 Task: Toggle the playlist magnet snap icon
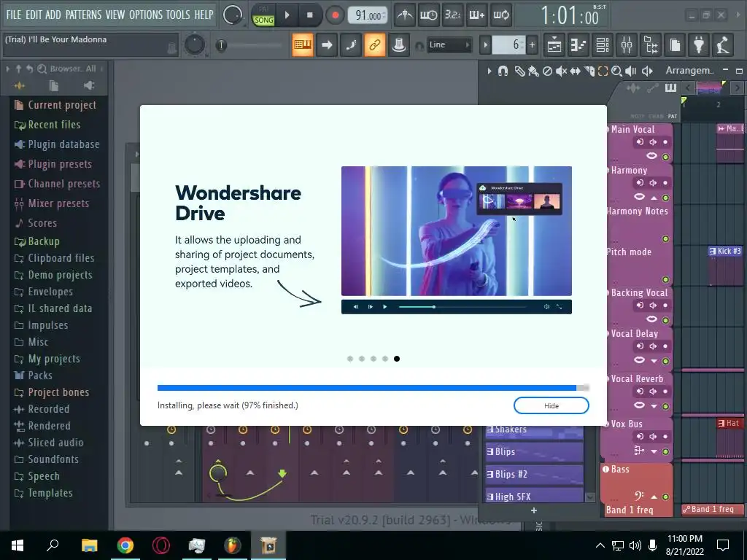pos(503,71)
